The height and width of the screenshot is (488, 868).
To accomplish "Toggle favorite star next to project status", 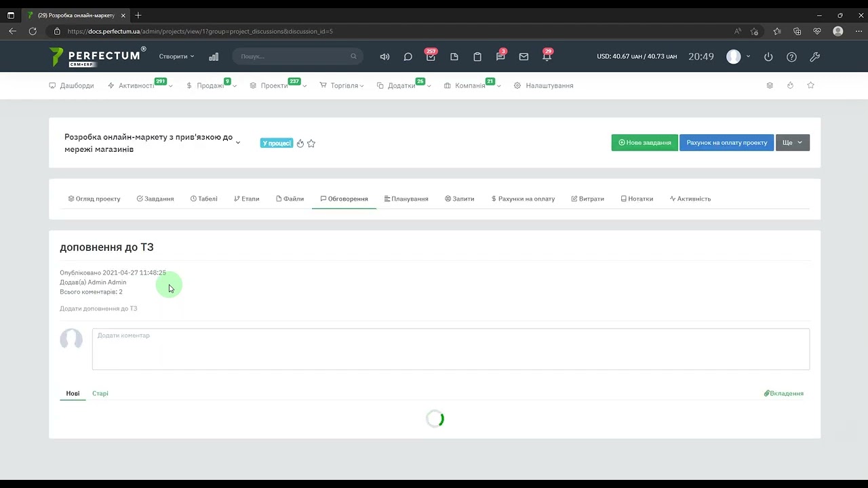I will point(311,143).
